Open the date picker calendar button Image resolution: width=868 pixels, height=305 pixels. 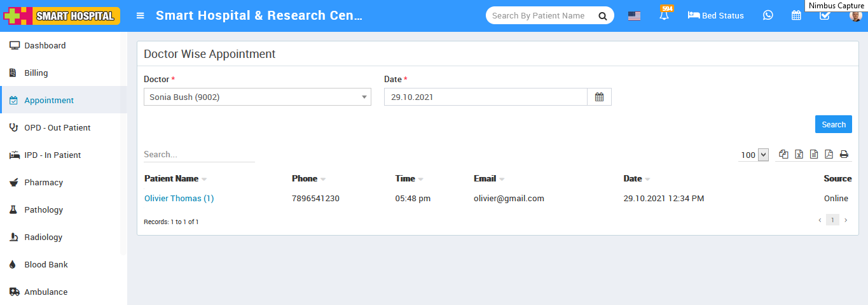tap(599, 97)
